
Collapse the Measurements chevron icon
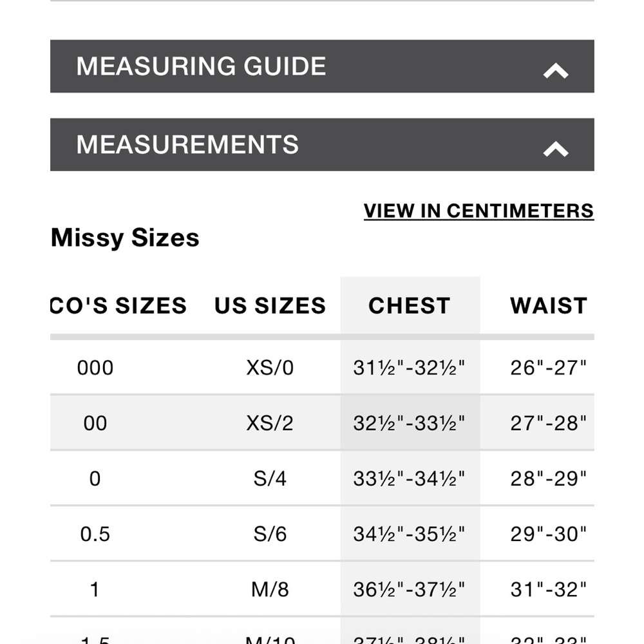click(x=555, y=149)
